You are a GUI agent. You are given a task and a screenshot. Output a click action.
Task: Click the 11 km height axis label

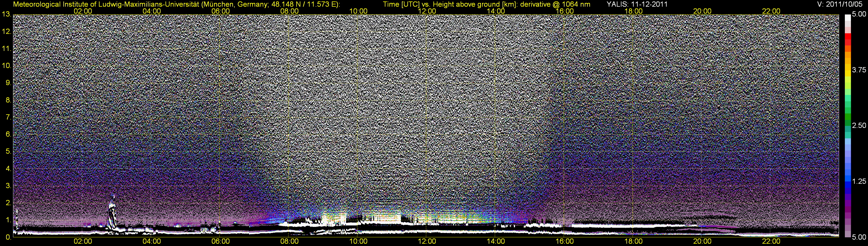point(6,49)
